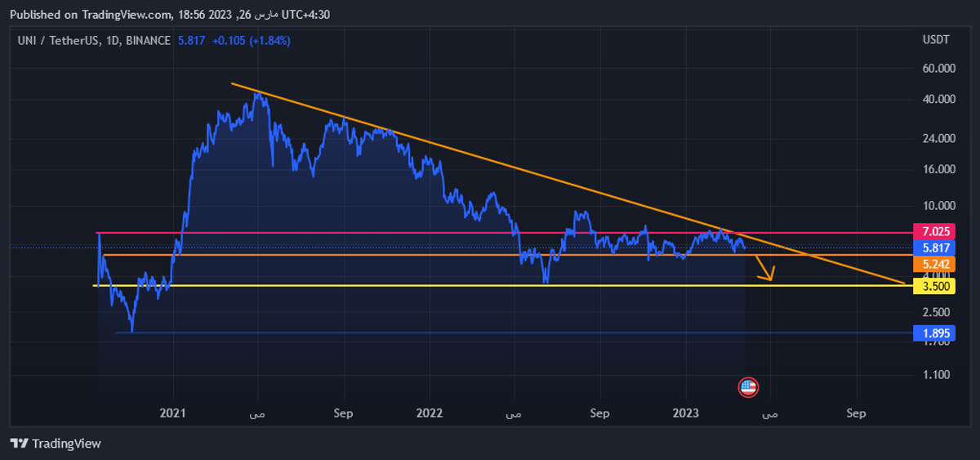The height and width of the screenshot is (460, 980).
Task: Click the 40.000 level on price scale
Action: [x=938, y=100]
